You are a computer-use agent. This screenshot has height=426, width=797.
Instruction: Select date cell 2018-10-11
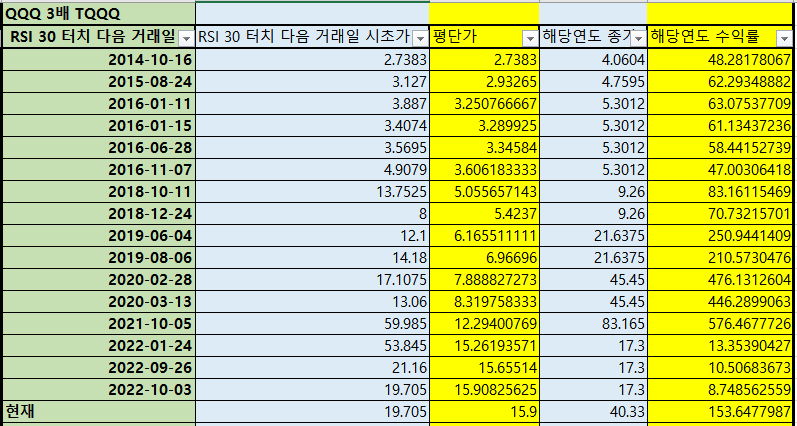pyautogui.click(x=99, y=192)
